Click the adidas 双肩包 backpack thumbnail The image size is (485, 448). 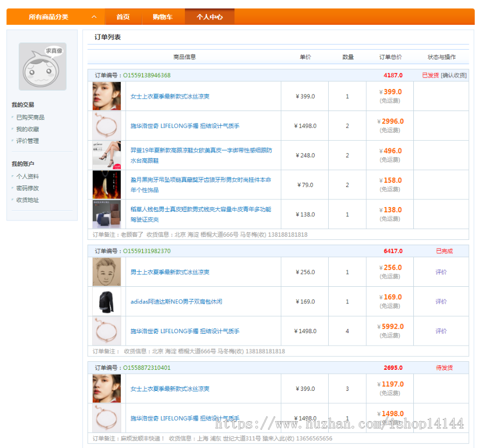106,301
